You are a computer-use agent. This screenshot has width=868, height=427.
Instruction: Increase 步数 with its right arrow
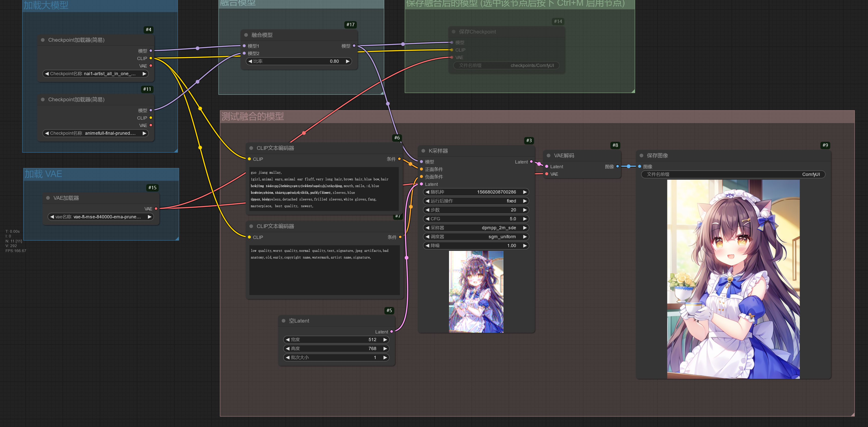(x=525, y=209)
